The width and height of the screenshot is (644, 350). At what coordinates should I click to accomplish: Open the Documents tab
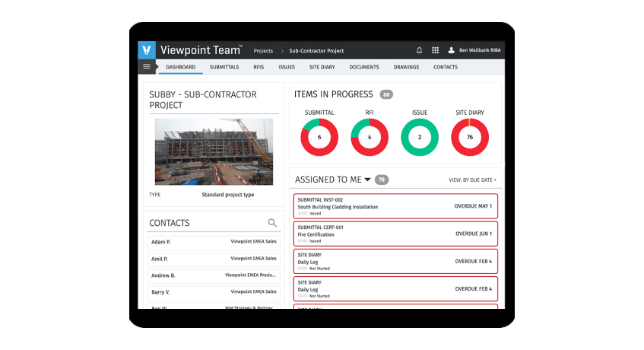pyautogui.click(x=364, y=67)
